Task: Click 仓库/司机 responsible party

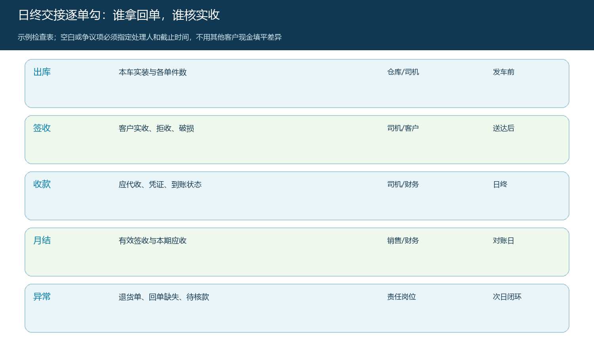Action: pyautogui.click(x=403, y=72)
